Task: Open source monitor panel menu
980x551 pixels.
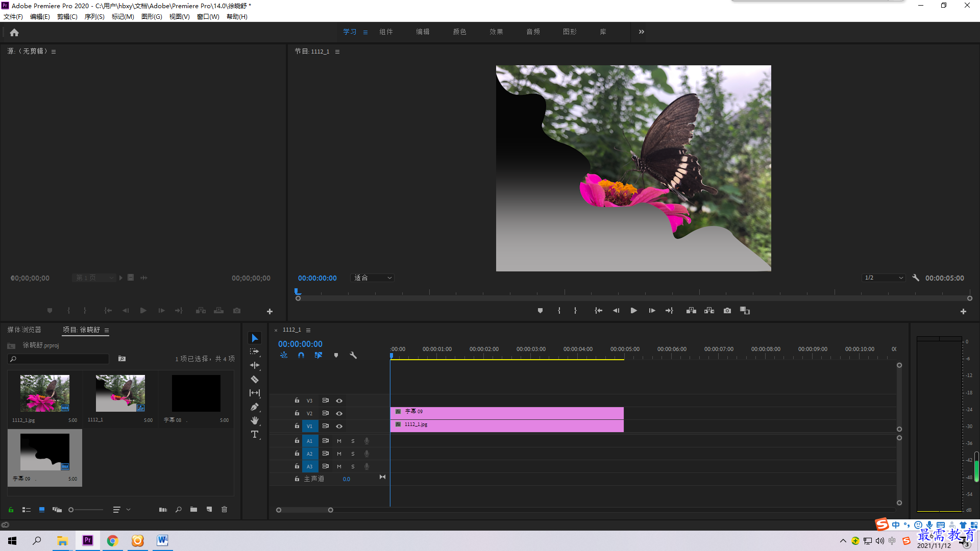Action: point(54,52)
